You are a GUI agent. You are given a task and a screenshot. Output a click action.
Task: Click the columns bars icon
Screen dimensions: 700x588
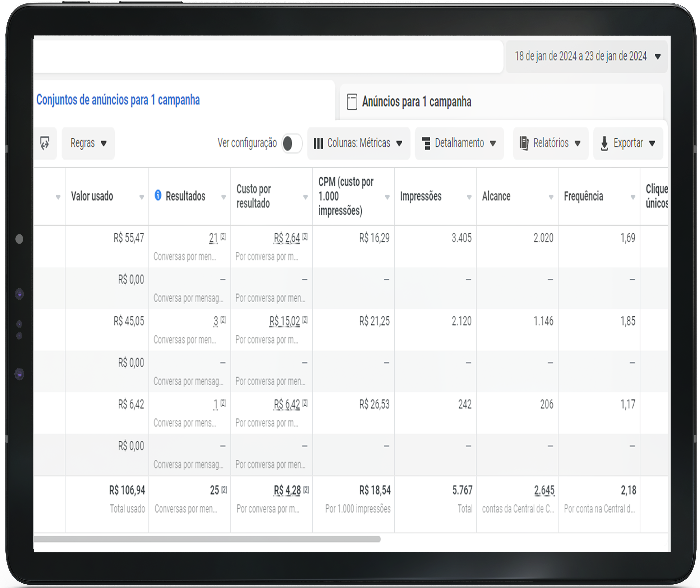click(318, 144)
